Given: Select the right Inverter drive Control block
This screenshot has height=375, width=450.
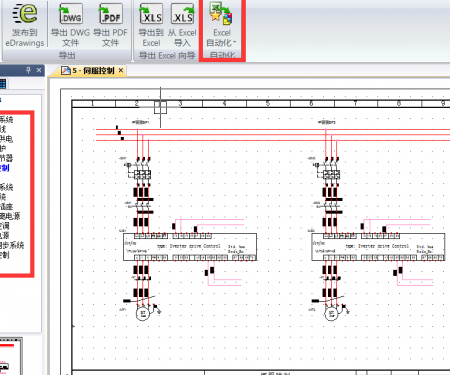Looking at the screenshot, I should [x=378, y=247].
